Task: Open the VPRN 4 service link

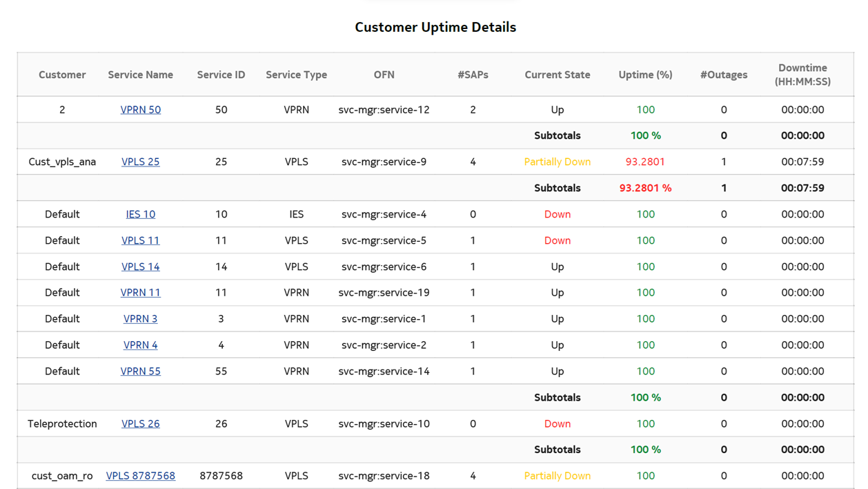Action: coord(140,345)
